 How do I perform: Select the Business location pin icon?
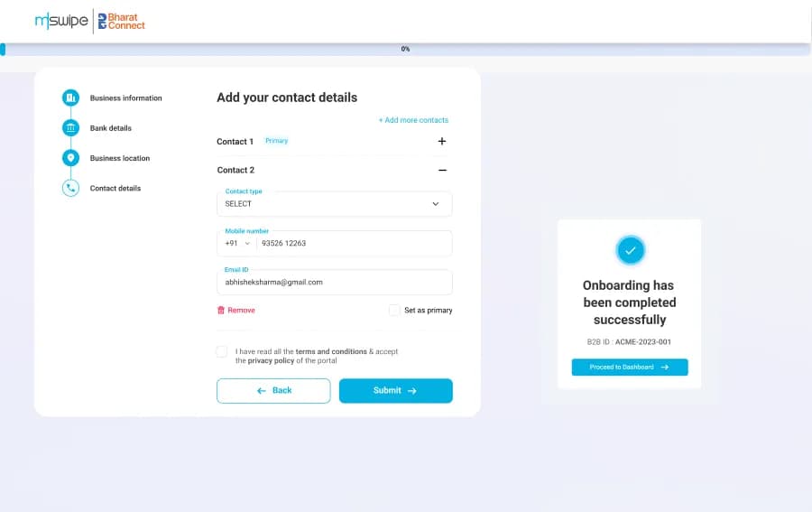click(x=71, y=158)
